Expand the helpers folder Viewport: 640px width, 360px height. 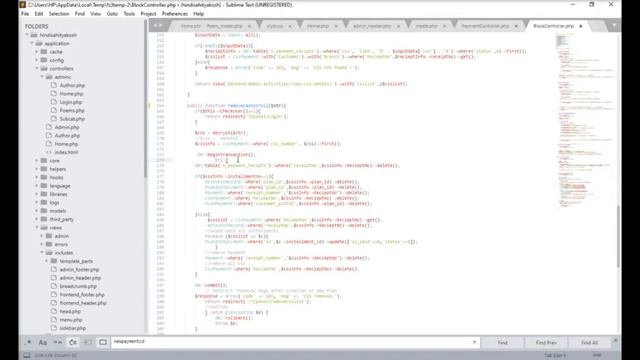tap(37, 169)
